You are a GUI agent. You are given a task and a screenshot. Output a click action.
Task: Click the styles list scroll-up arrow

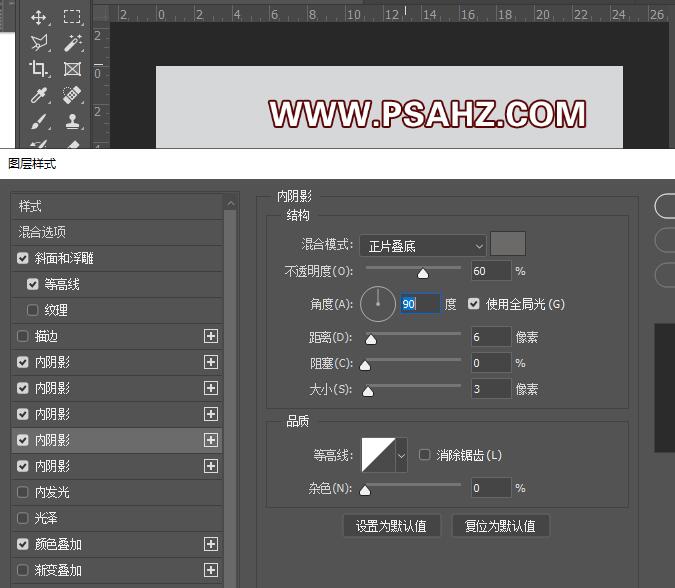[231, 204]
